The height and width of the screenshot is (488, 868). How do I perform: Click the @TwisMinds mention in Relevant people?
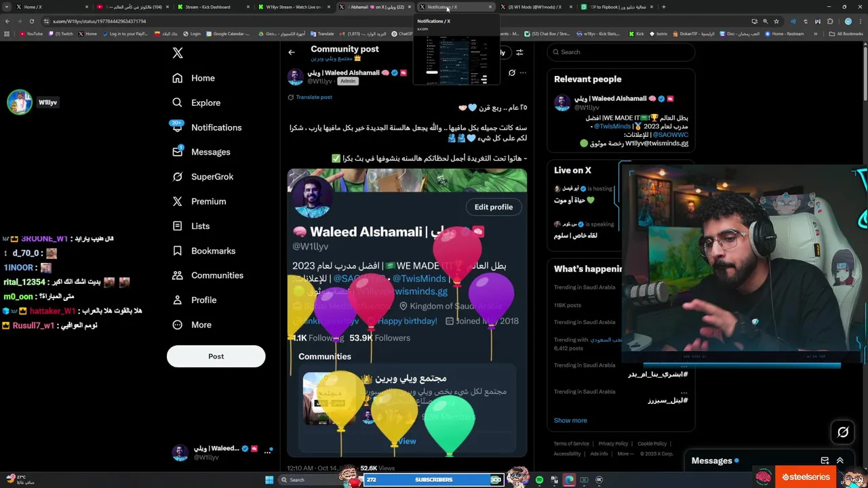tap(612, 126)
